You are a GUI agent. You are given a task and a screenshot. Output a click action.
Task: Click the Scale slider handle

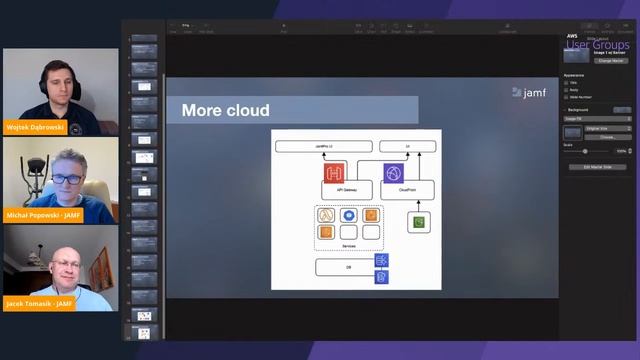[x=585, y=151]
